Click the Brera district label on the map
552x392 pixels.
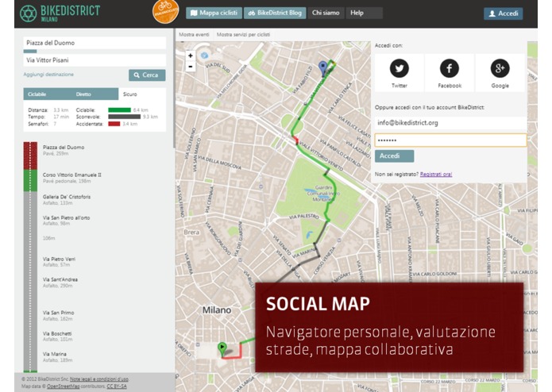coord(192,232)
